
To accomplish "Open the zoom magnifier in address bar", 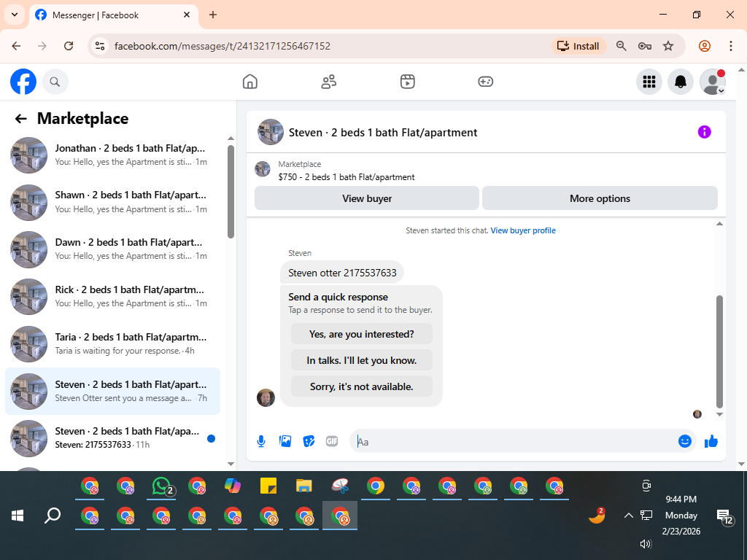I will 621,46.
